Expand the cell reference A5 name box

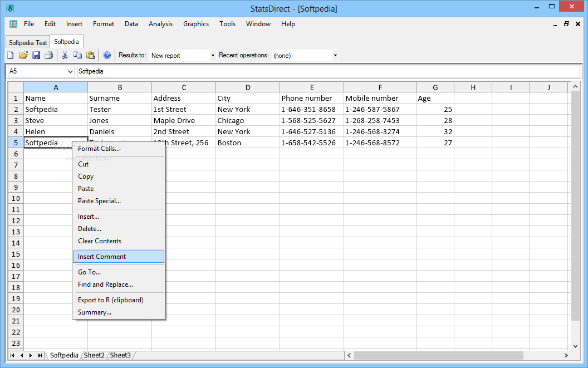click(70, 71)
